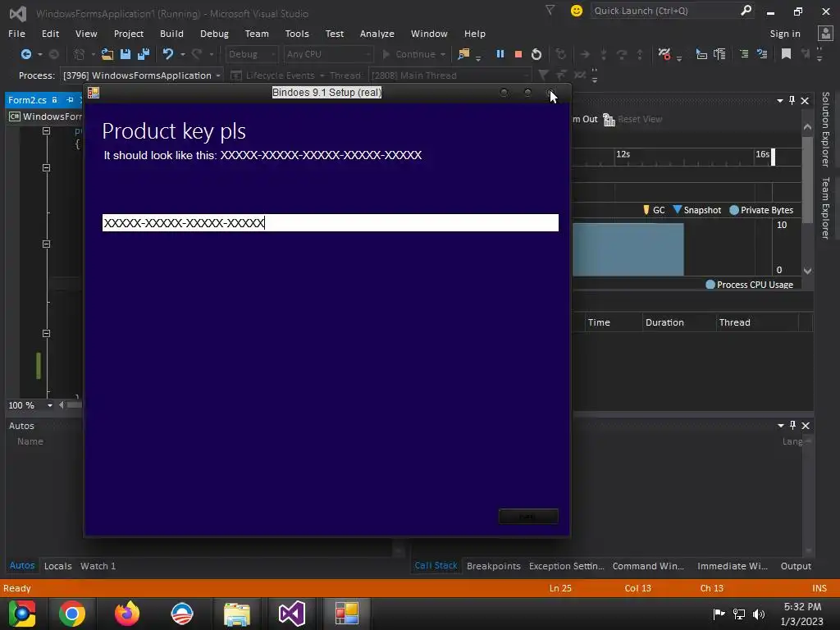
Task: Click the Navigate Backward arrow icon
Action: click(x=25, y=54)
